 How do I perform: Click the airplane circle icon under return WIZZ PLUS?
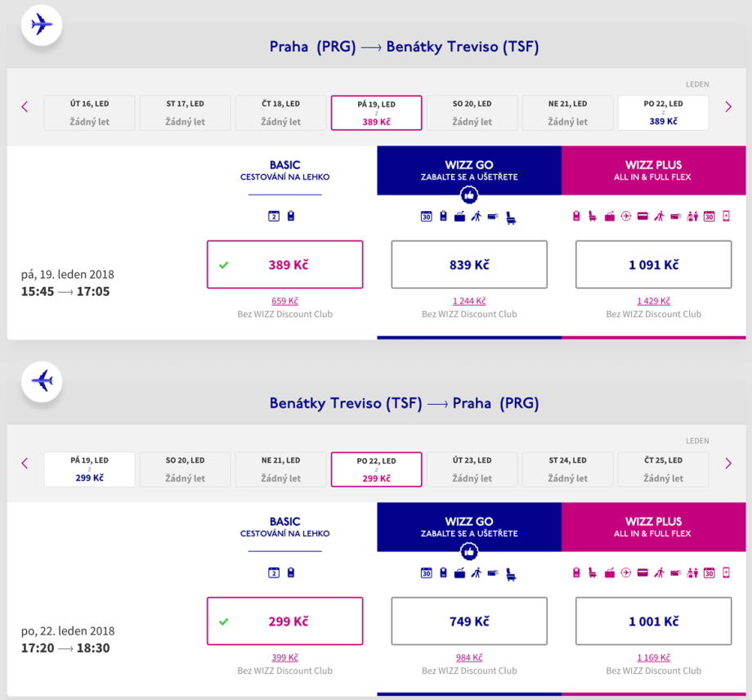pos(626,573)
